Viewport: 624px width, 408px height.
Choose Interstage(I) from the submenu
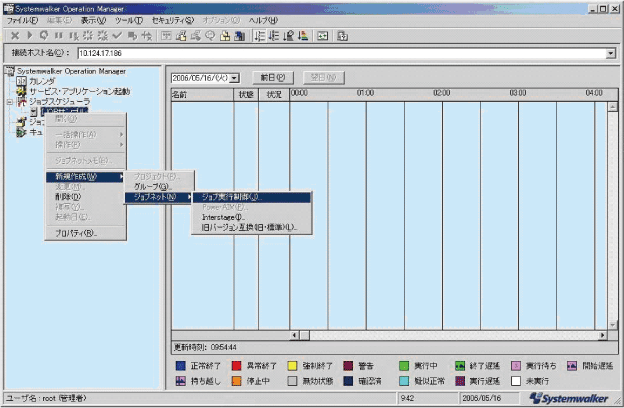(x=252, y=217)
